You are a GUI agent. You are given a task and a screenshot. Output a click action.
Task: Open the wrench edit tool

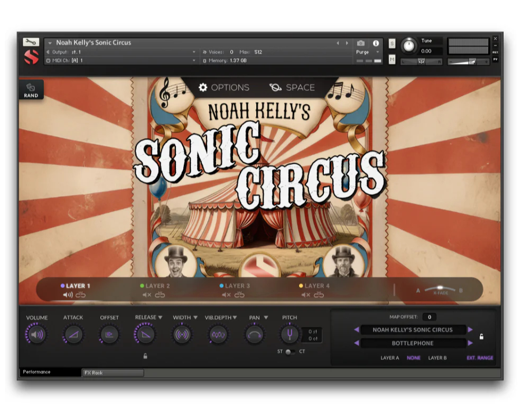[x=31, y=42]
